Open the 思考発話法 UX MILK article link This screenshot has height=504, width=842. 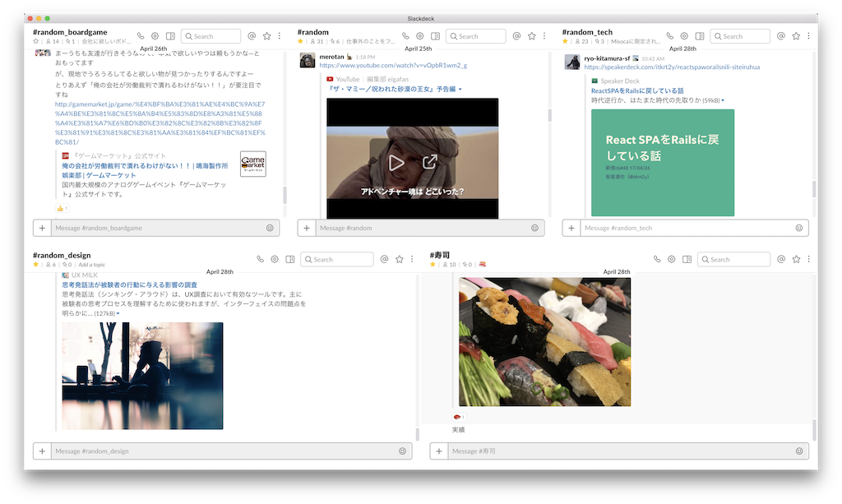[x=129, y=285]
